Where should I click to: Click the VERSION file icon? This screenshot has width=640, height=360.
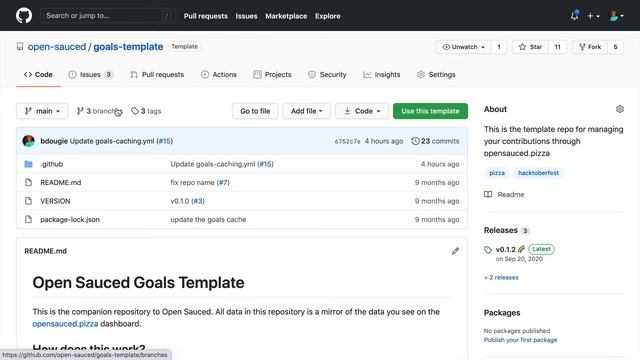(28, 201)
